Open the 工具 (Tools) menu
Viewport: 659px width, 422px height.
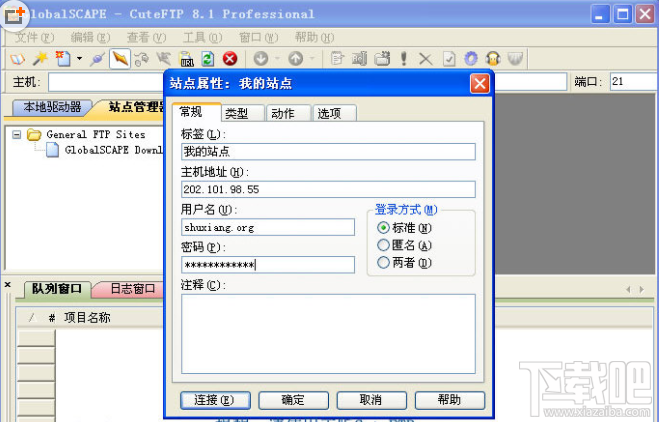tap(203, 38)
